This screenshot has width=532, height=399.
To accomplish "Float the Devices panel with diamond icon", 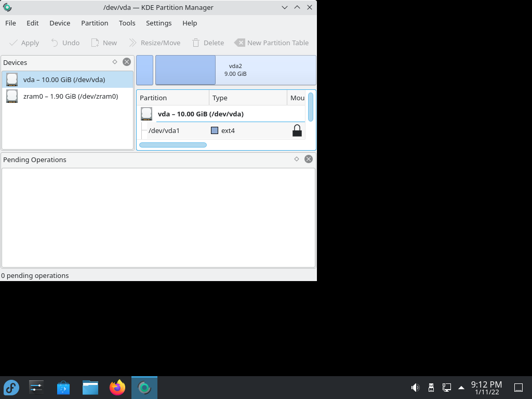I will click(115, 62).
